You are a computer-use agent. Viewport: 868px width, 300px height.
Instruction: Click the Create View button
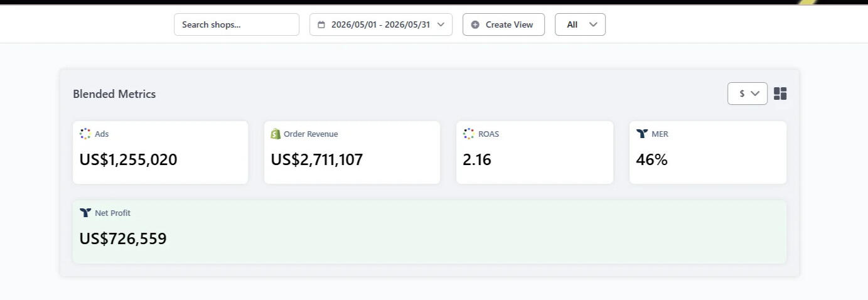[x=503, y=24]
